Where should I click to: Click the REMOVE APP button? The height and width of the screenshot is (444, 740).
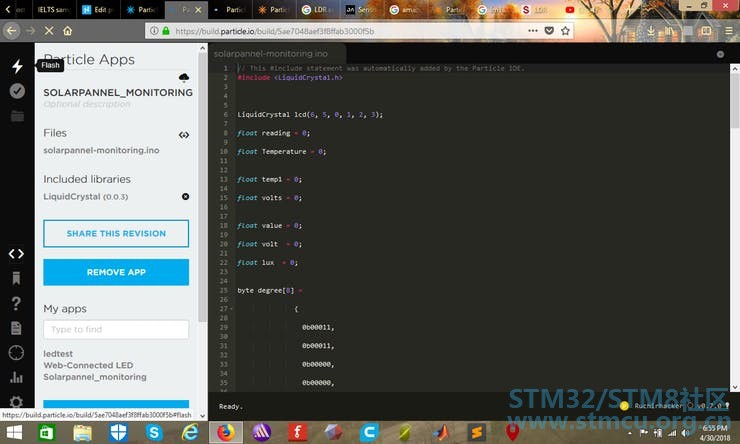[116, 272]
